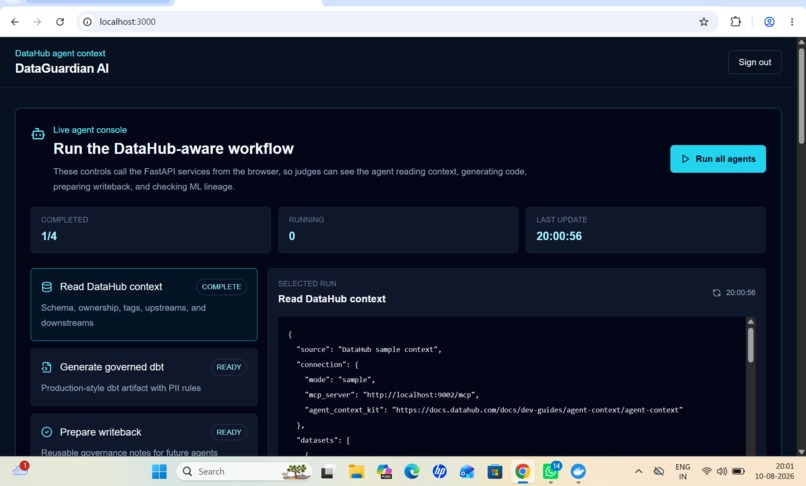Open the Windows Start menu
Viewport: 806px width, 486px height.
[x=159, y=471]
